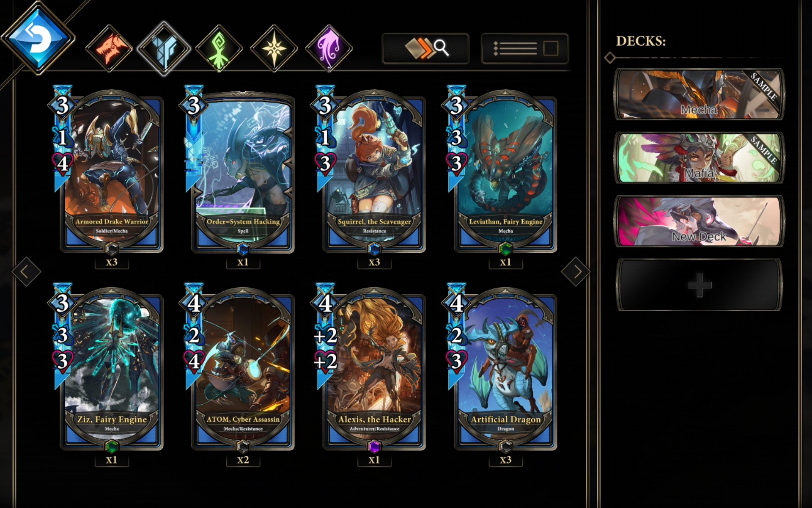Image resolution: width=812 pixels, height=508 pixels.
Task: Select the gold star faction icon
Action: (x=274, y=48)
